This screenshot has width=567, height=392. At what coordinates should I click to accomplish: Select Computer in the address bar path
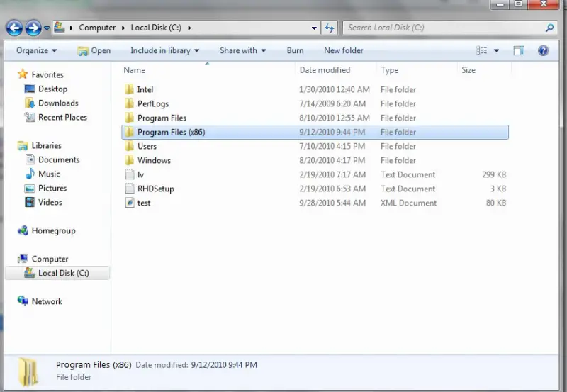[x=97, y=28]
